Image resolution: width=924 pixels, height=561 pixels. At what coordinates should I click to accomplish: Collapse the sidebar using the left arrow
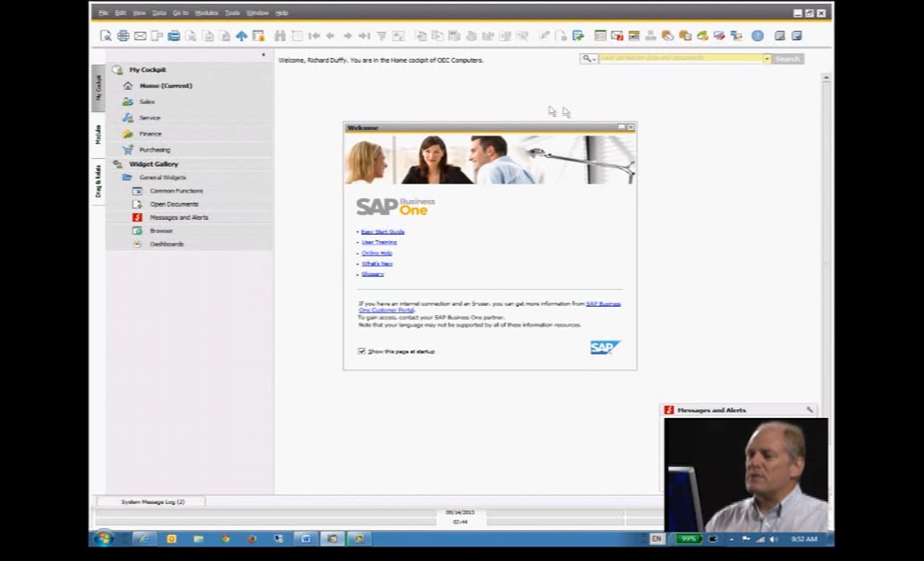click(x=263, y=55)
